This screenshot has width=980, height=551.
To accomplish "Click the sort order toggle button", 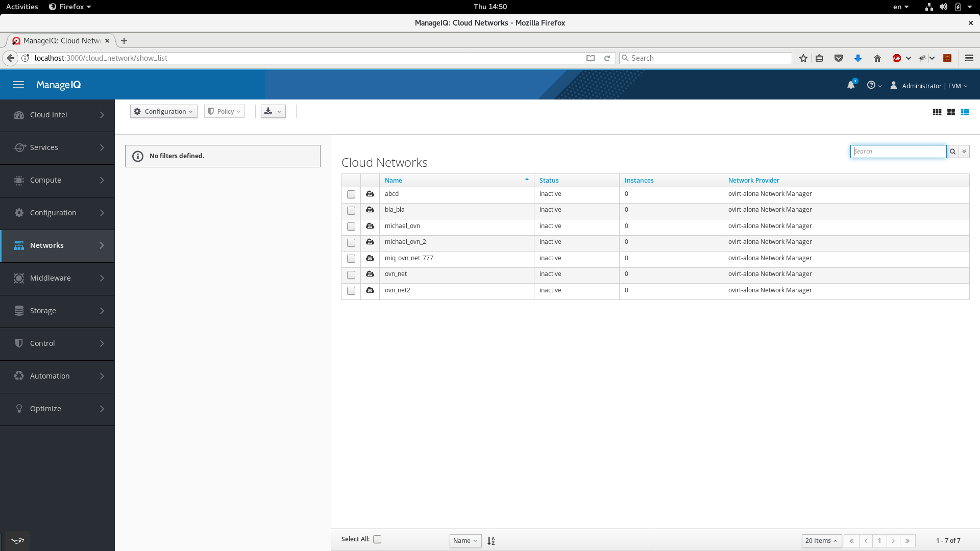I will click(x=492, y=540).
